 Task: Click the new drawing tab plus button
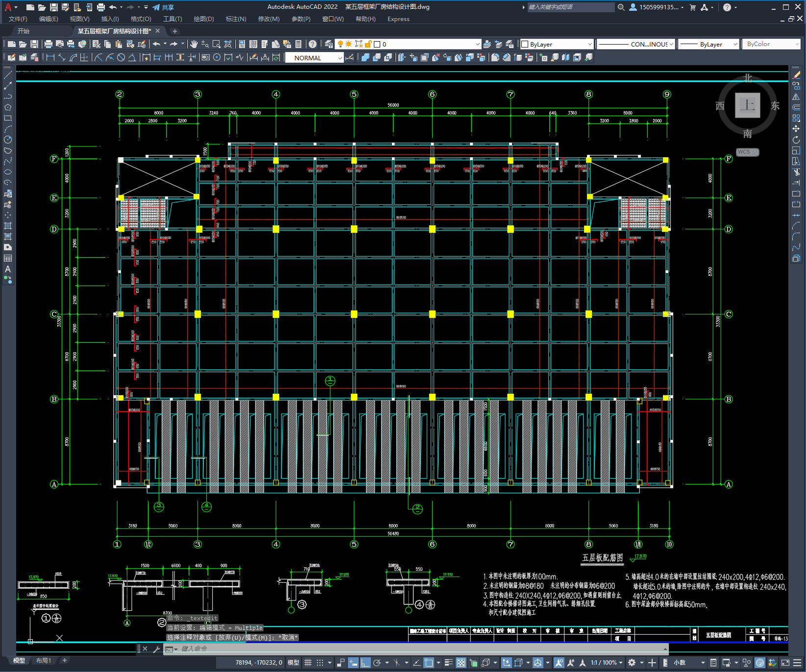pos(175,31)
